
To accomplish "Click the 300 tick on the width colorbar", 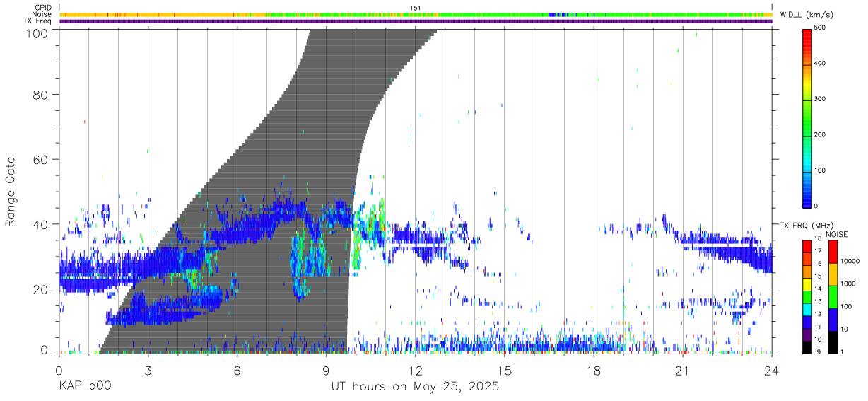I will click(821, 99).
